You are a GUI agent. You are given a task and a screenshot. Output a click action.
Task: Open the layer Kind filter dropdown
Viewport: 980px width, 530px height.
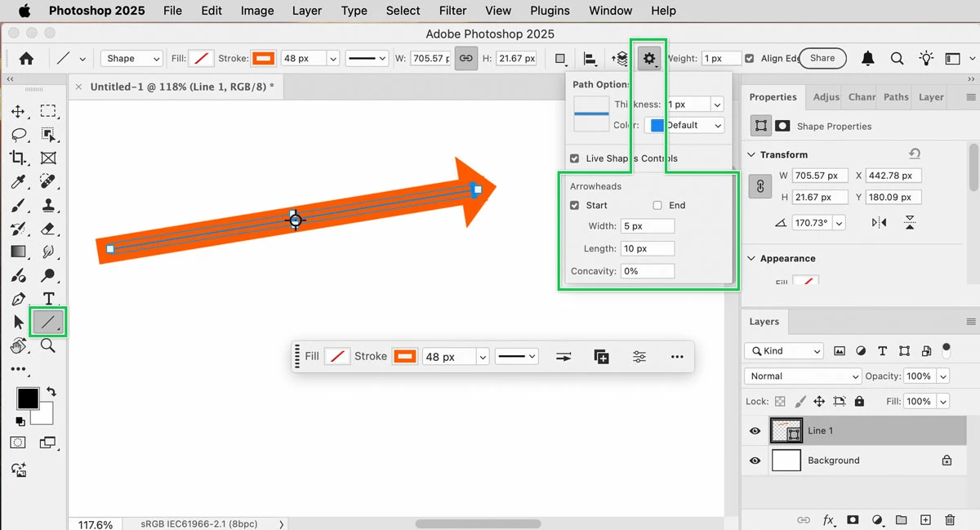784,351
